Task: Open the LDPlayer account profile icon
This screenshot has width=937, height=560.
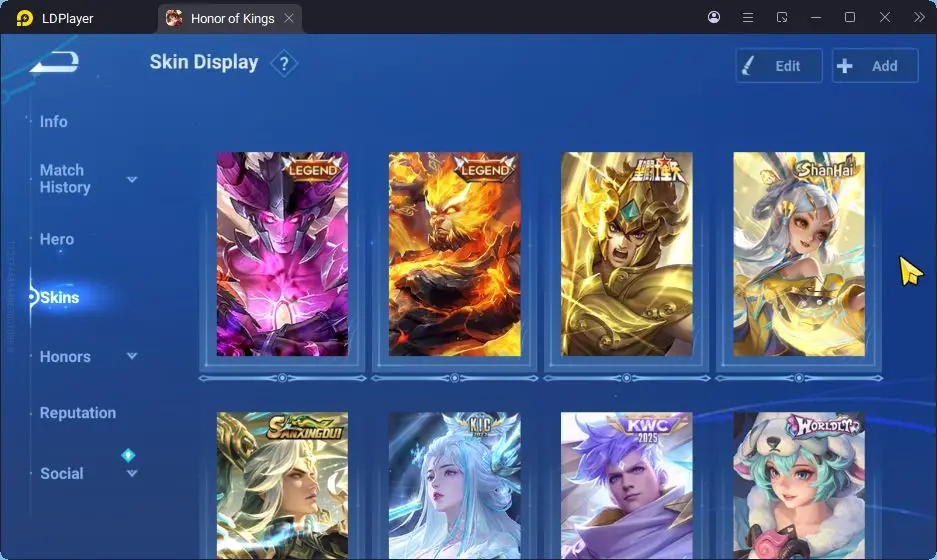Action: coord(714,17)
